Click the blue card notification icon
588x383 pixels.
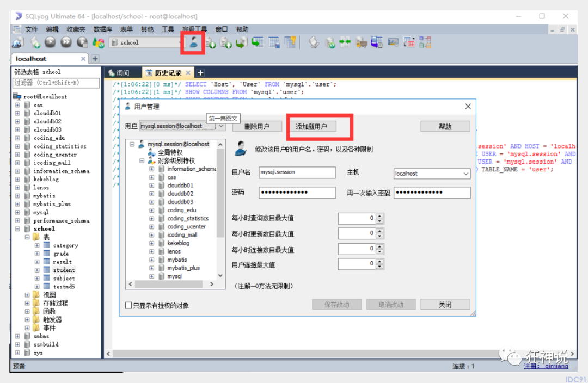pos(393,42)
